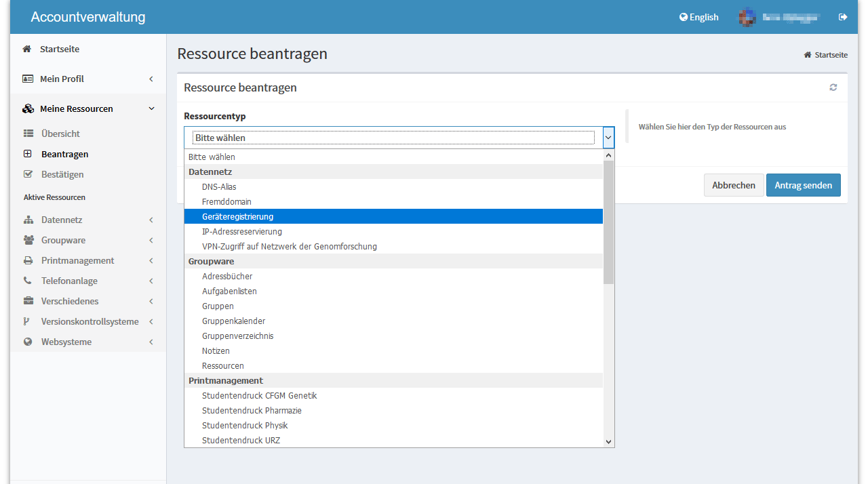Click the logout icon in top bar

pos(843,17)
